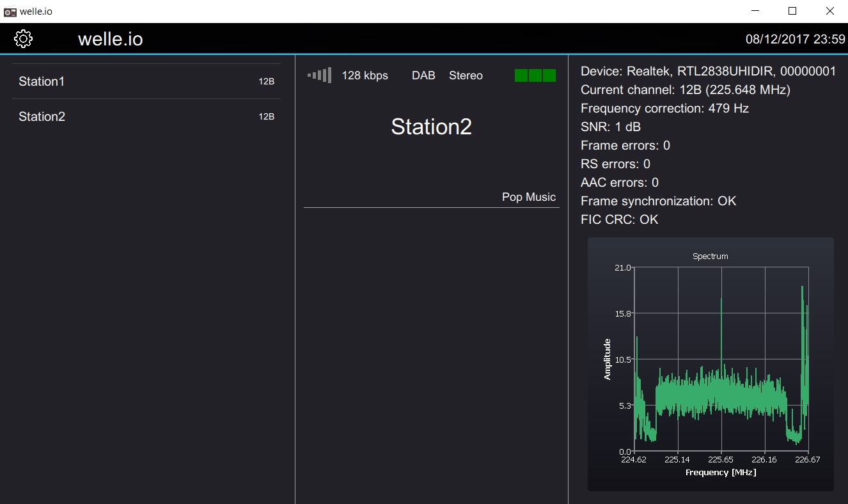Click the DAB mode label

423,75
